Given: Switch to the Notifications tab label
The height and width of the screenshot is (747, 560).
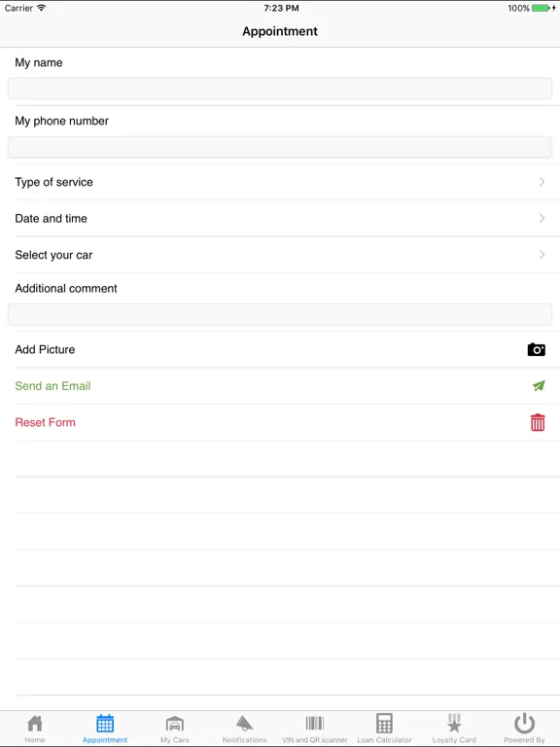Looking at the screenshot, I should coord(244,740).
